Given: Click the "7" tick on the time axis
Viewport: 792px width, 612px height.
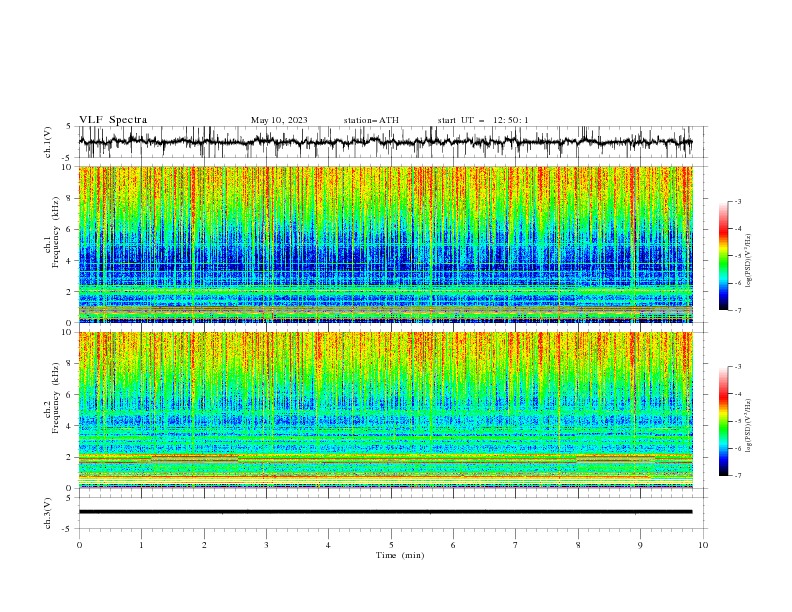Looking at the screenshot, I should pos(516,545).
